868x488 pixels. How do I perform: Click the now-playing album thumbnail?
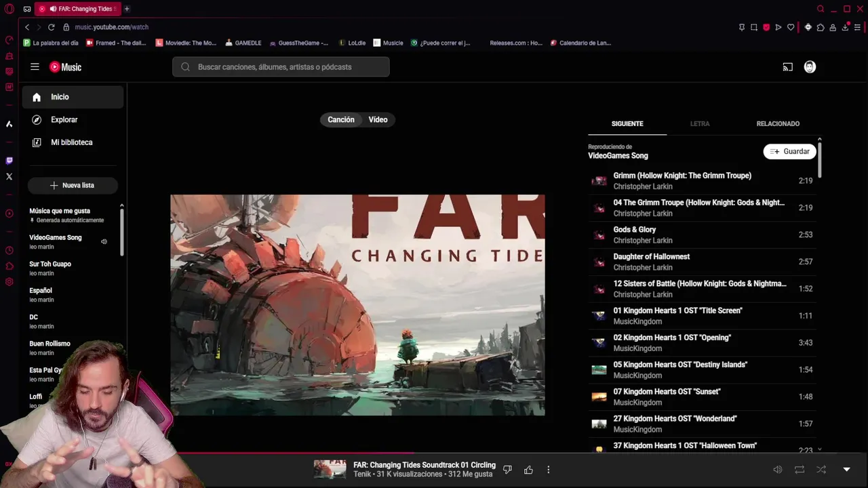click(x=330, y=469)
